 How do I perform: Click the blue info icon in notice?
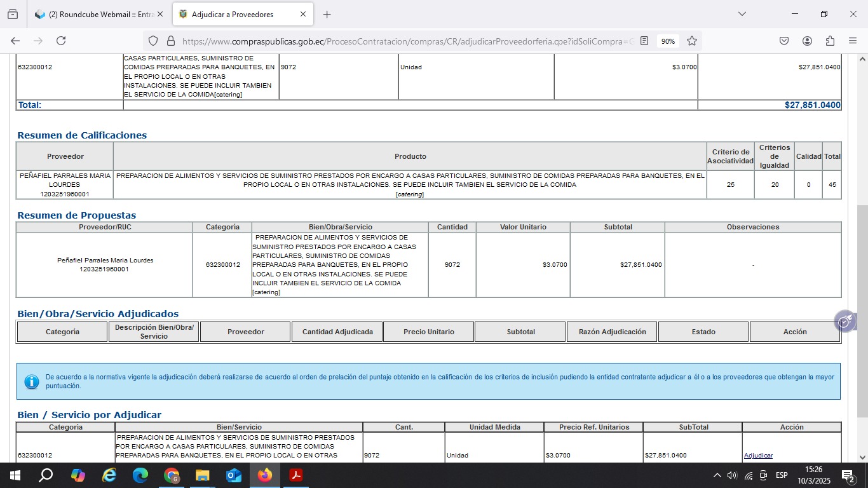point(31,382)
